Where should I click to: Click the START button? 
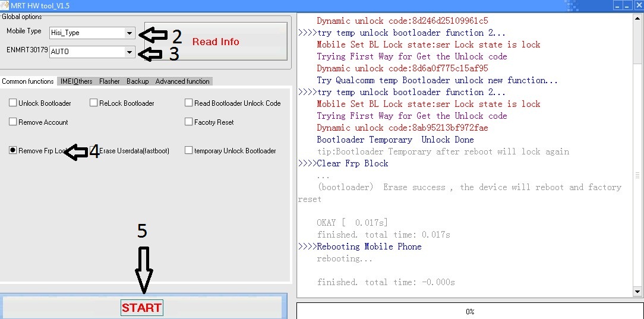coord(142,307)
